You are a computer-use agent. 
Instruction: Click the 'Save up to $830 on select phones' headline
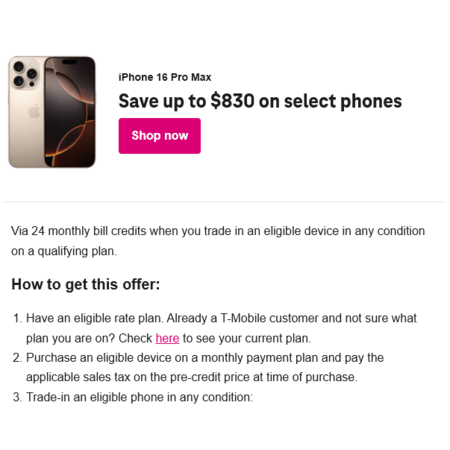260,101
